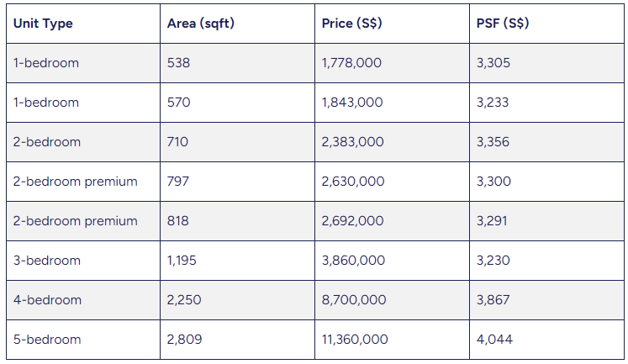Select the 8,700,000 price cell

(x=353, y=300)
